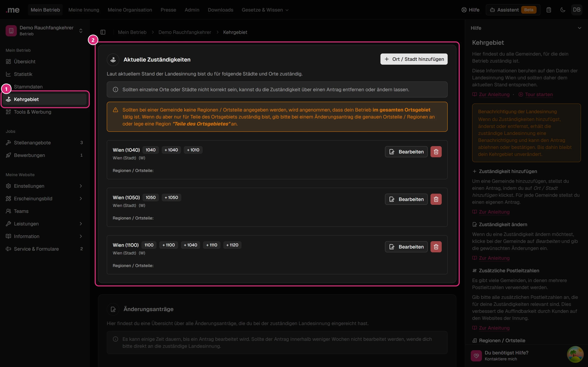Open the clipboard icon in top bar
The image size is (588, 367).
coord(549,10)
